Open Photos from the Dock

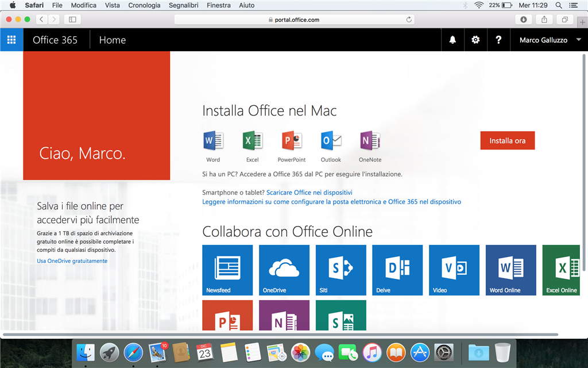coord(300,353)
